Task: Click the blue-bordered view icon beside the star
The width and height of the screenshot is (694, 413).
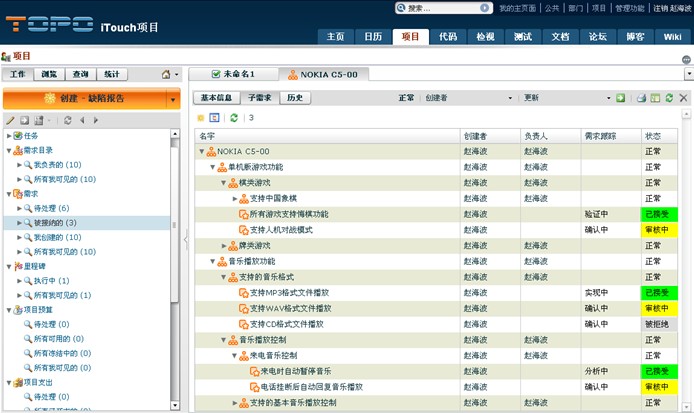Action: coord(214,118)
